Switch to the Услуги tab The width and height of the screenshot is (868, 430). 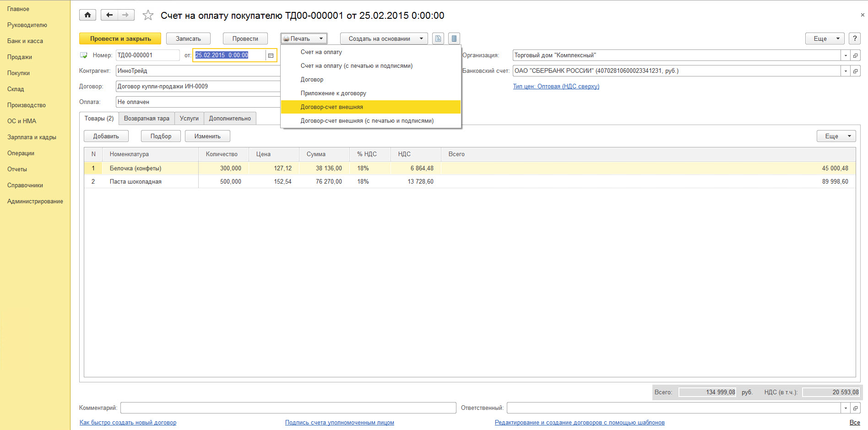pyautogui.click(x=189, y=119)
